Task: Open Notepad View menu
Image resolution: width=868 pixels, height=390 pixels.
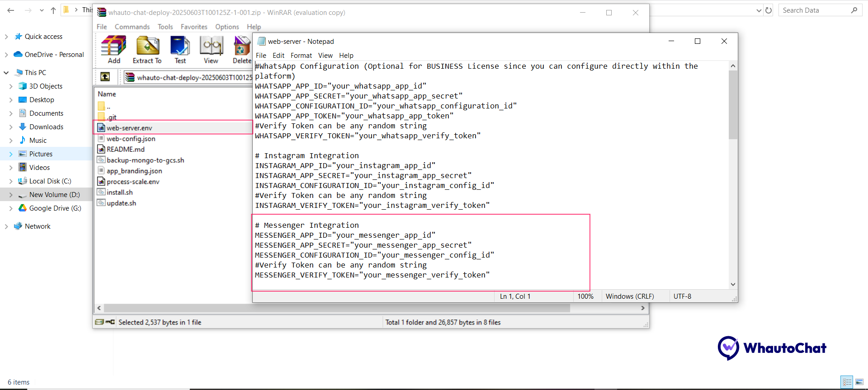Action: (325, 55)
